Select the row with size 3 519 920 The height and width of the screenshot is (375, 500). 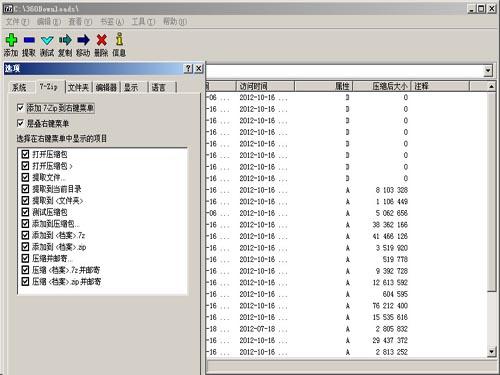pos(347,248)
